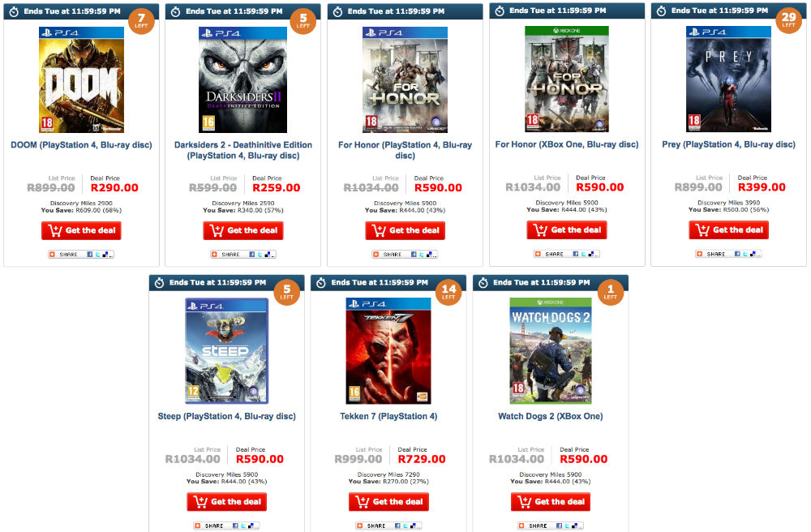This screenshot has width=811, height=532.
Task: Click the Steep cover art thumbnail
Action: click(x=227, y=351)
